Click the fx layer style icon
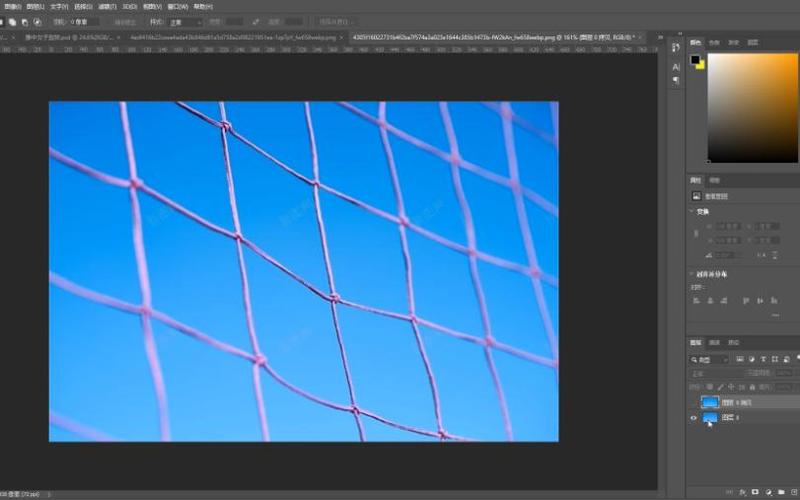The height and width of the screenshot is (500, 800). (x=743, y=492)
